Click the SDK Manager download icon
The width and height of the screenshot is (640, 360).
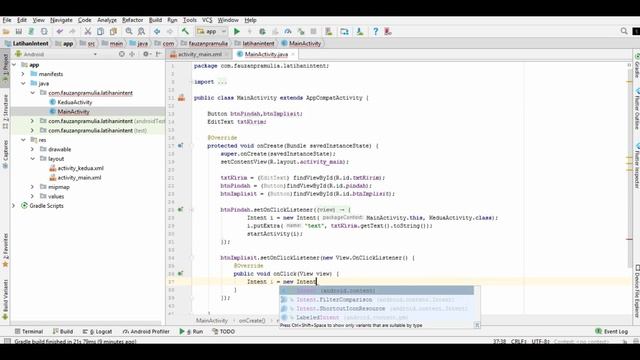(360, 31)
